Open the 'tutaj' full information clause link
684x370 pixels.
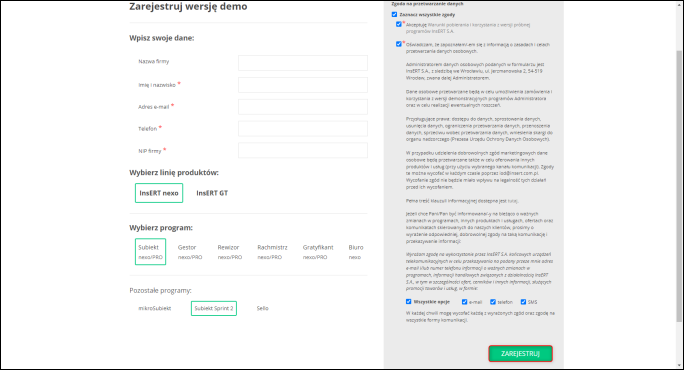pyautogui.click(x=513, y=201)
